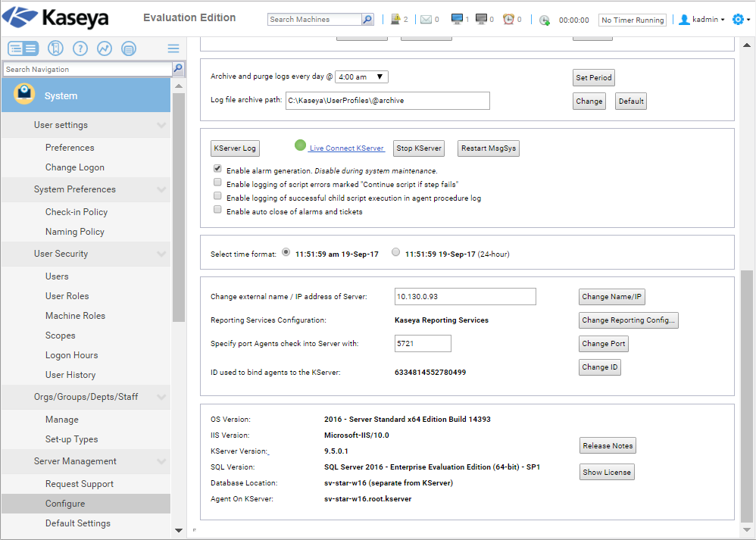This screenshot has height=540, width=756.
Task: Open Preferences in the navigation
Action: (70, 148)
